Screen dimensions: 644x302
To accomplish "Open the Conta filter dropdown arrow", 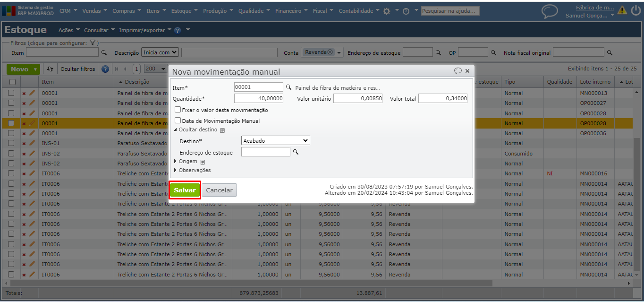I will [x=339, y=53].
